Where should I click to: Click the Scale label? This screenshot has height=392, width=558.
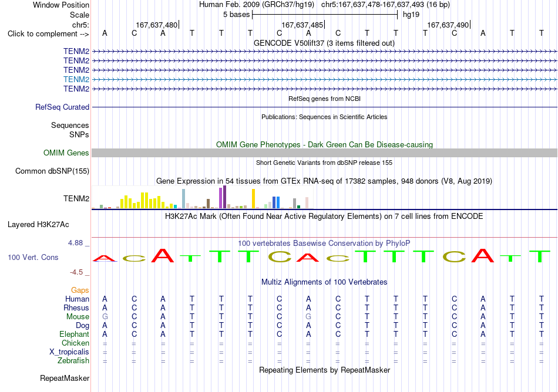[79, 15]
